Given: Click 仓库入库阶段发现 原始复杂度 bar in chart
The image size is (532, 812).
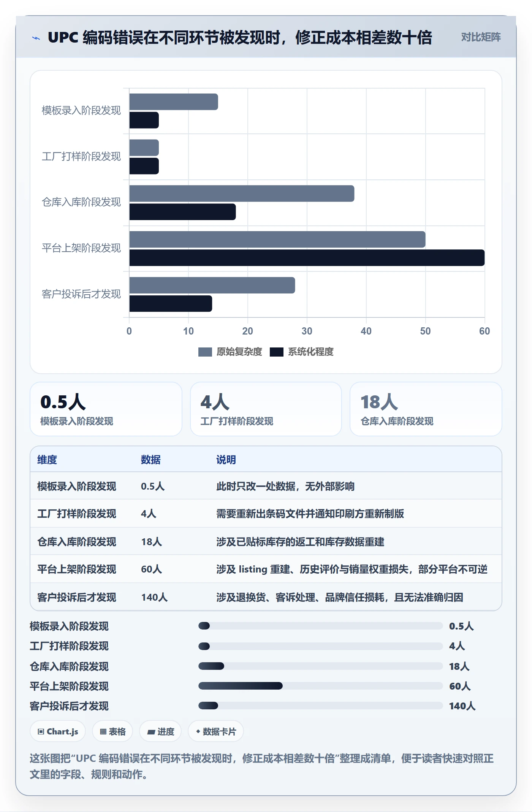Looking at the screenshot, I should pos(242,193).
